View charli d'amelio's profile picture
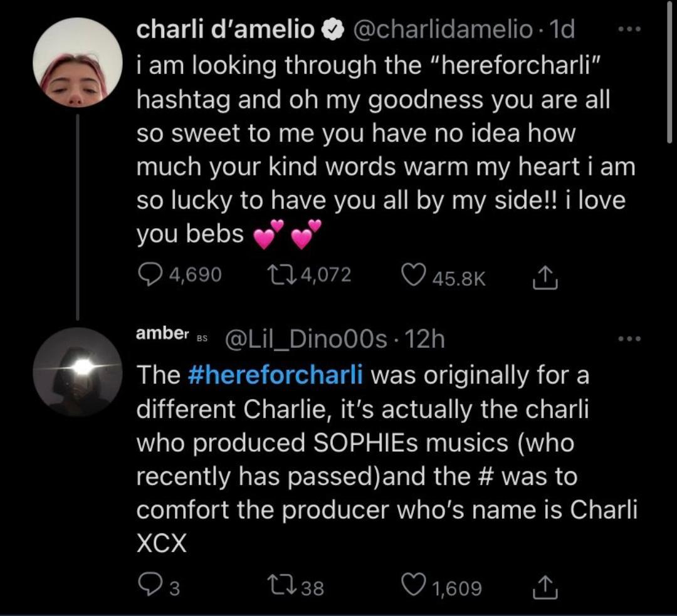Viewport: 677px width, 616px height. point(77,62)
